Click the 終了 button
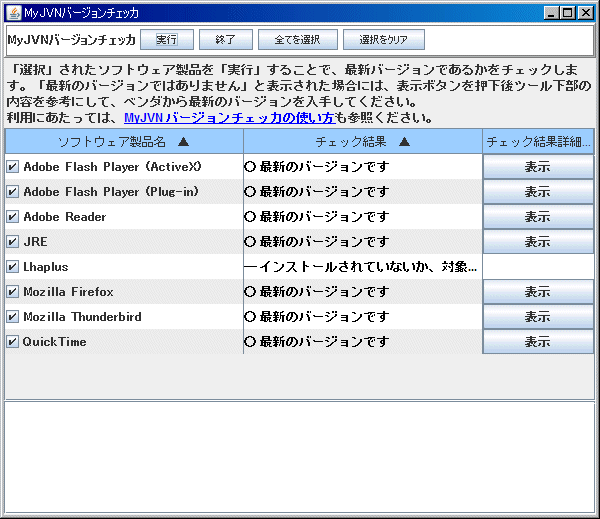 (x=226, y=39)
